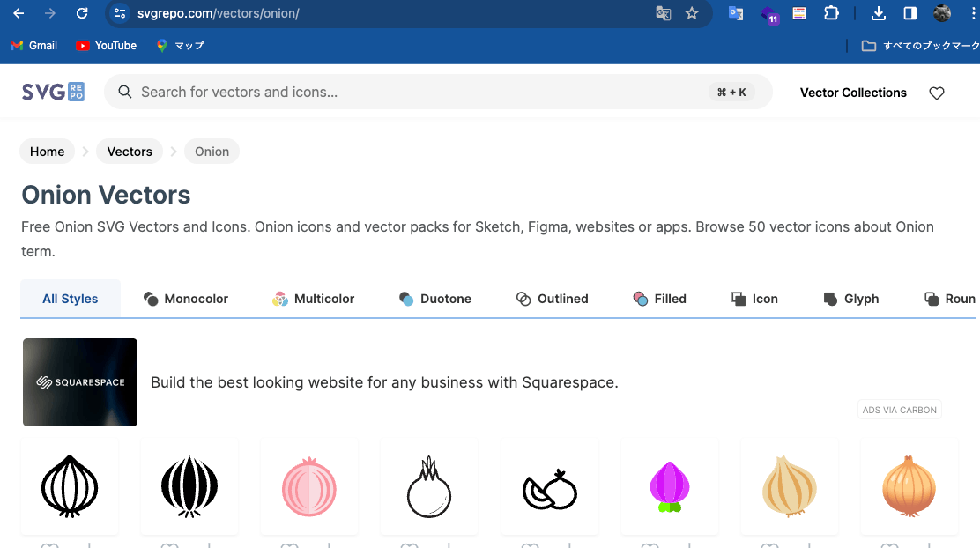Open the all-bookmarks folder
980x548 pixels.
pos(920,46)
